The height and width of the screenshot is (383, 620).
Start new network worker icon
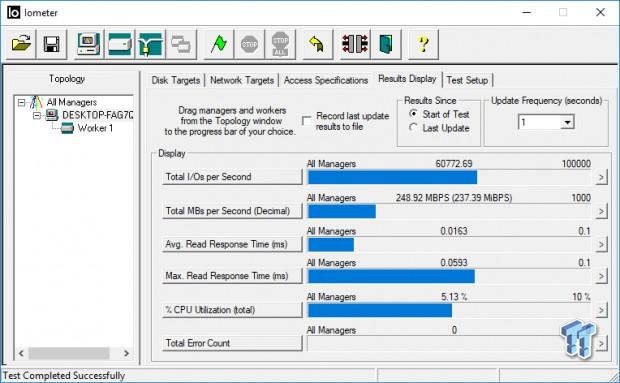pyautogui.click(x=150, y=44)
